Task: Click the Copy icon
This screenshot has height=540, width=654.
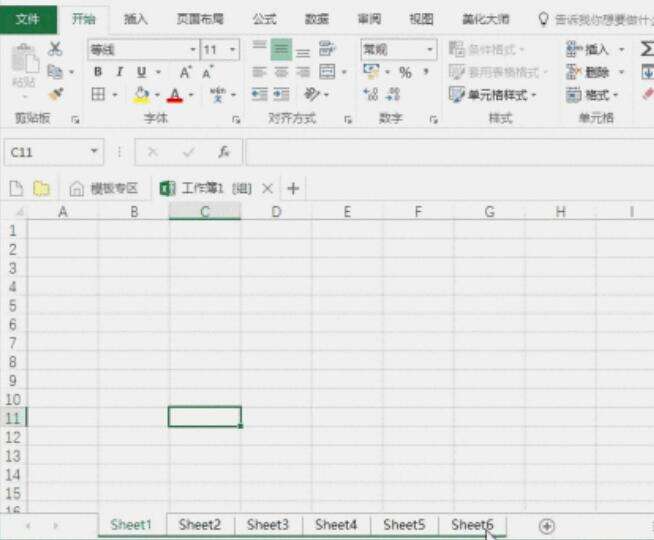Action: (x=55, y=72)
